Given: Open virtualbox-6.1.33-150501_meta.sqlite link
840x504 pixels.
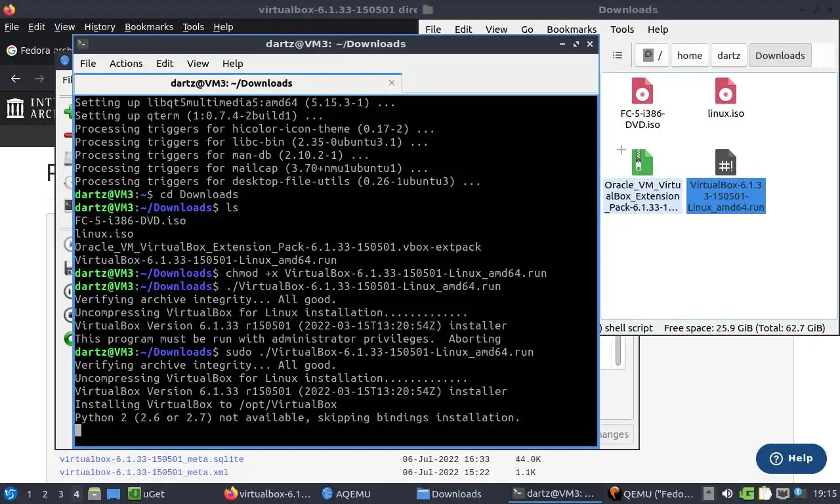Looking at the screenshot, I should [152, 459].
